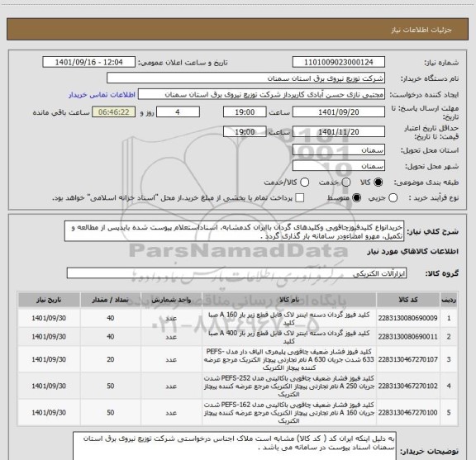Toggle Islamic treasury bonds payment checkbox
The image size is (476, 460).
click(300, 198)
